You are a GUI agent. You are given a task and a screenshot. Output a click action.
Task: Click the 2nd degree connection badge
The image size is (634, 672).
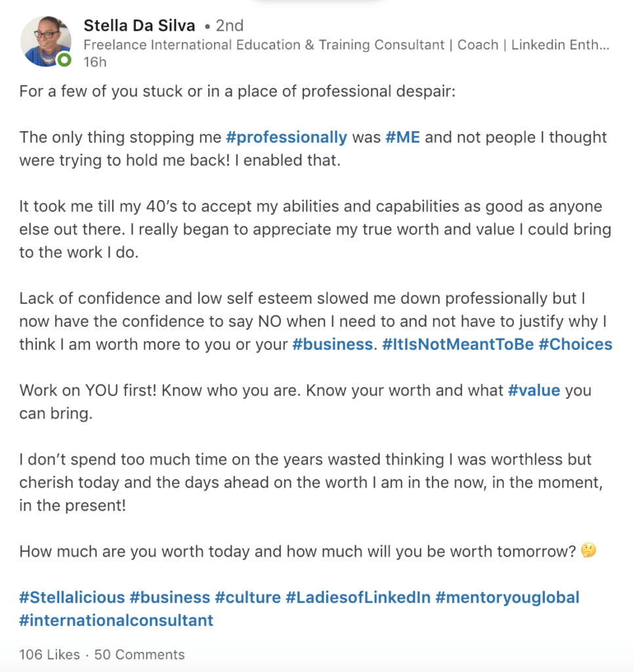[x=227, y=26]
